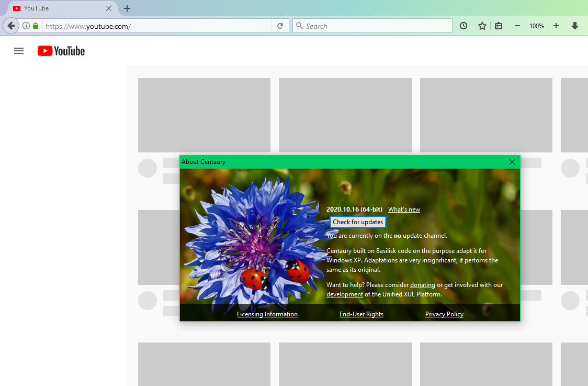Click the YouTube logo

pos(61,51)
